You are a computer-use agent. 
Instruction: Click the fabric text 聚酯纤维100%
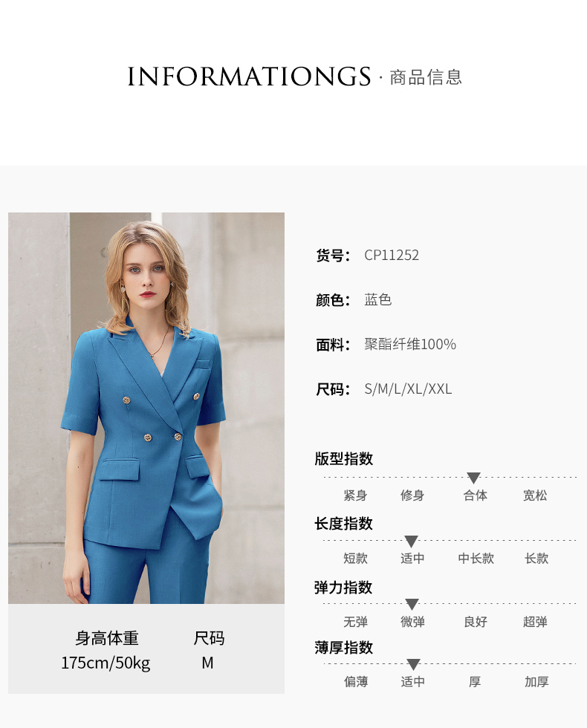[x=410, y=344]
